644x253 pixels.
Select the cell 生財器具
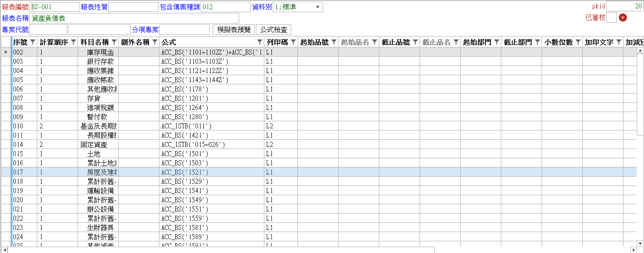99,227
